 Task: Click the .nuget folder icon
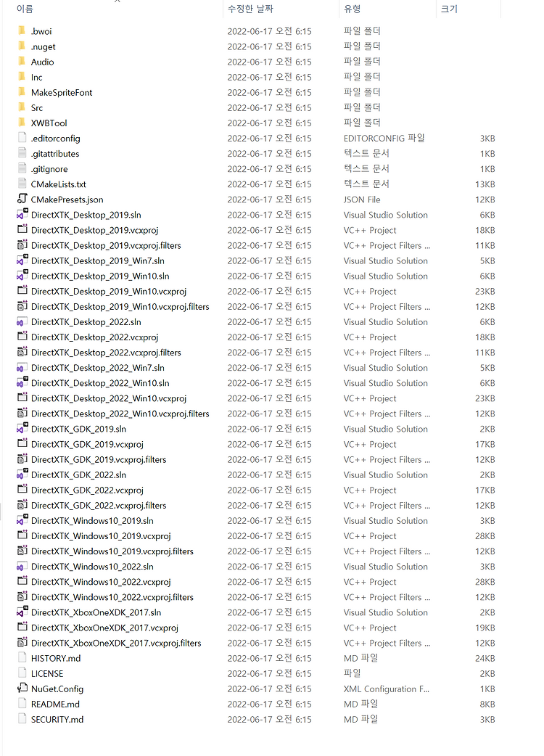22,46
